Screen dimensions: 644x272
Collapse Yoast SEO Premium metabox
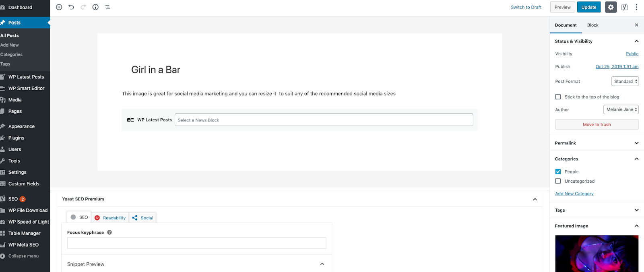535,199
